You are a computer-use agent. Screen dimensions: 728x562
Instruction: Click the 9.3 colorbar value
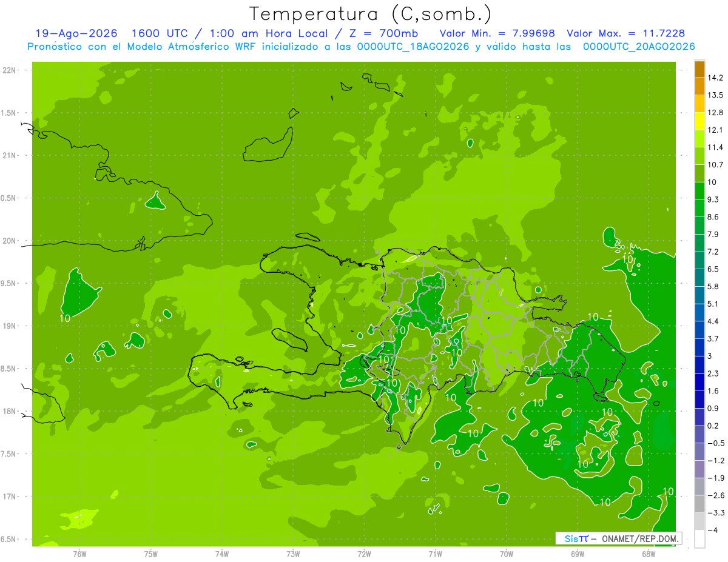(x=713, y=199)
